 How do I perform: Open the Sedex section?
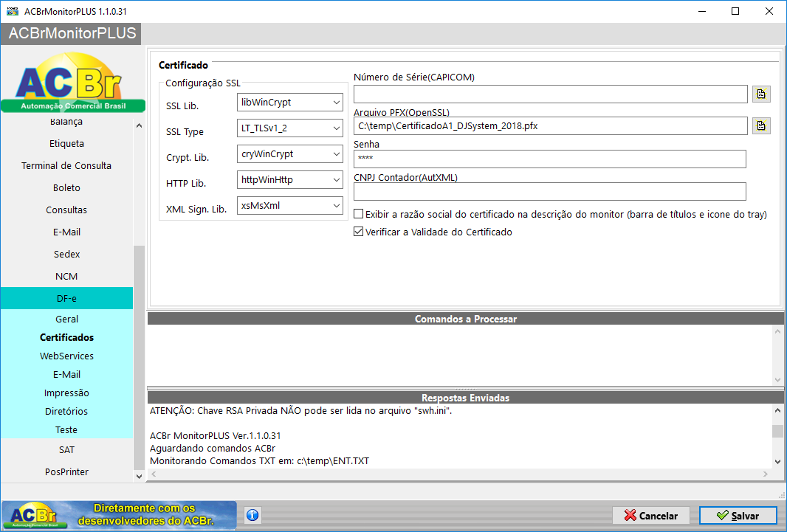click(66, 254)
